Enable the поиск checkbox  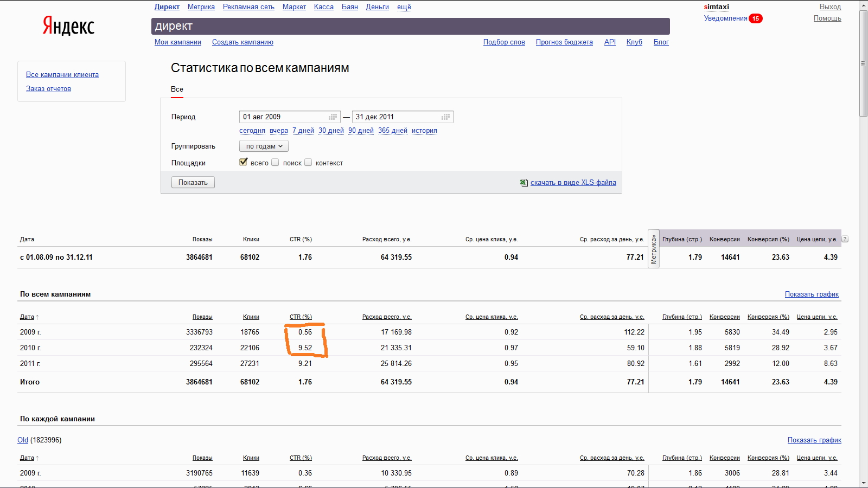click(275, 162)
